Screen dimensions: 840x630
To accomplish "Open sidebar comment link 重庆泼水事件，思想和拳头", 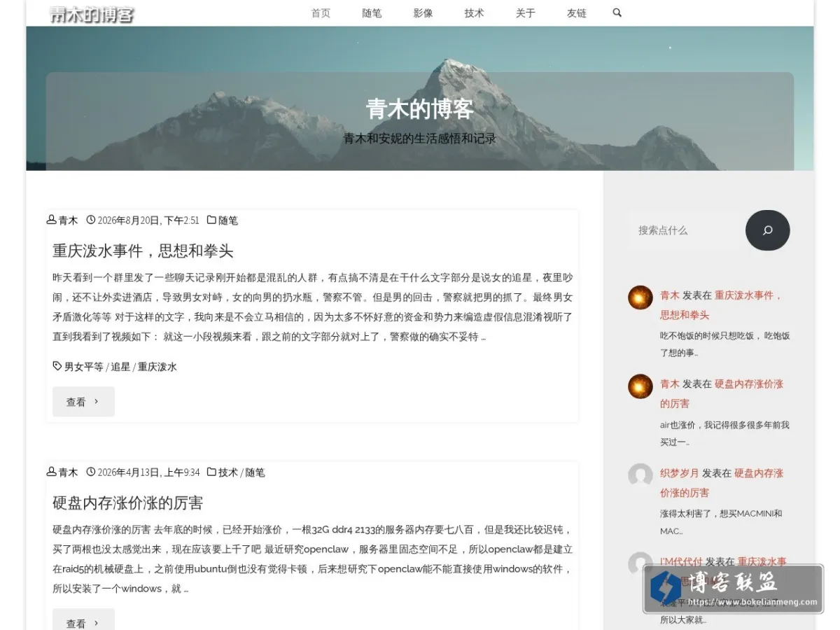I will tap(722, 305).
